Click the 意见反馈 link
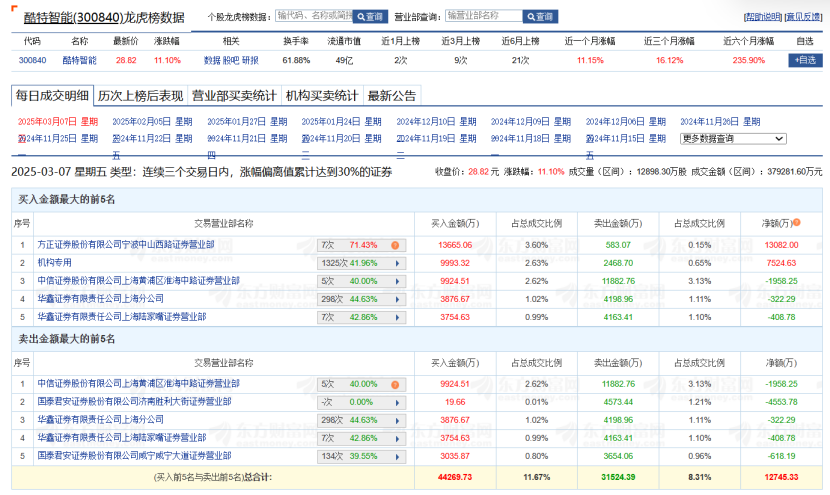The height and width of the screenshot is (495, 830). [804, 17]
